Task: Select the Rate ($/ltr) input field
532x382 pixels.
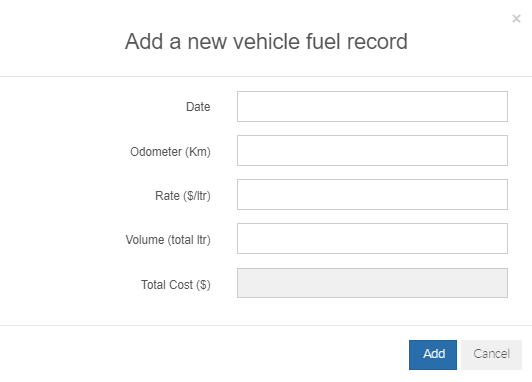Action: pyautogui.click(x=372, y=194)
